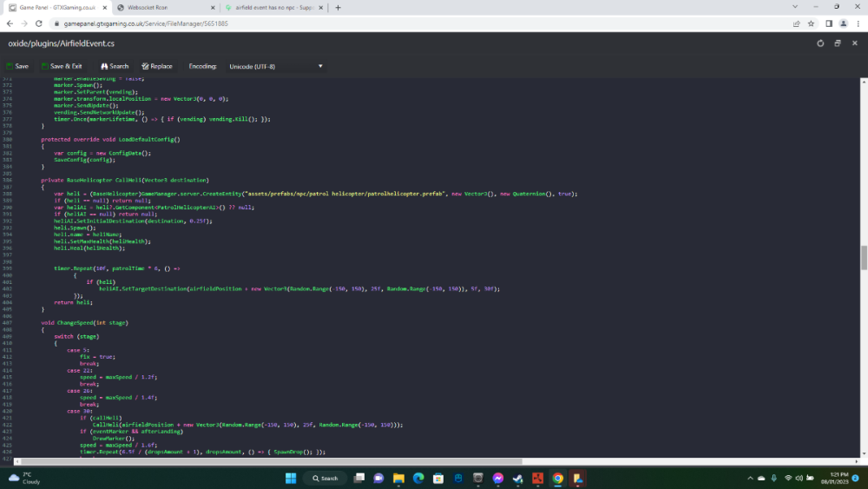Open the Chrome profile avatar
868x489 pixels.
click(843, 23)
